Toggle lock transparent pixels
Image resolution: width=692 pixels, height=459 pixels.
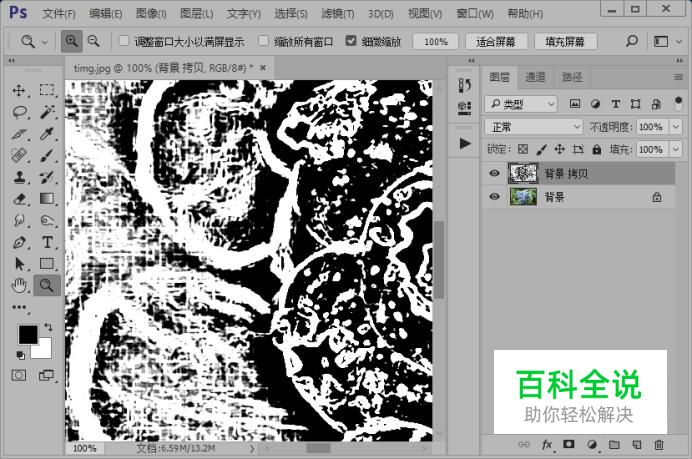(x=523, y=149)
